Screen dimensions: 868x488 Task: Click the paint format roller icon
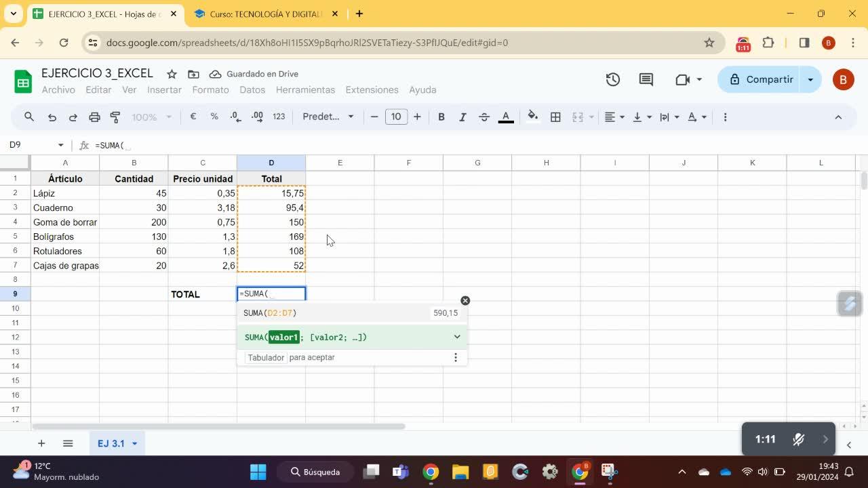tap(115, 117)
